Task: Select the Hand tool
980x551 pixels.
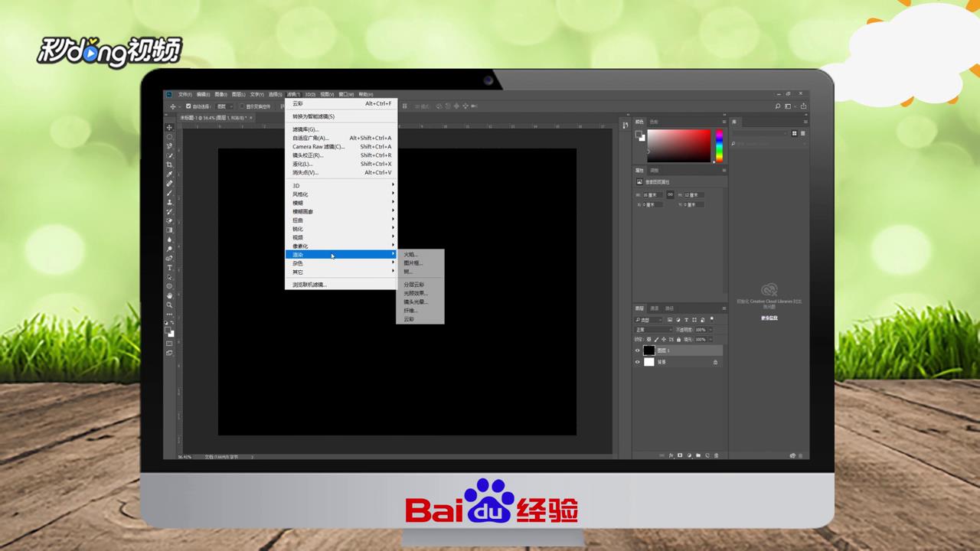Action: pos(169,295)
